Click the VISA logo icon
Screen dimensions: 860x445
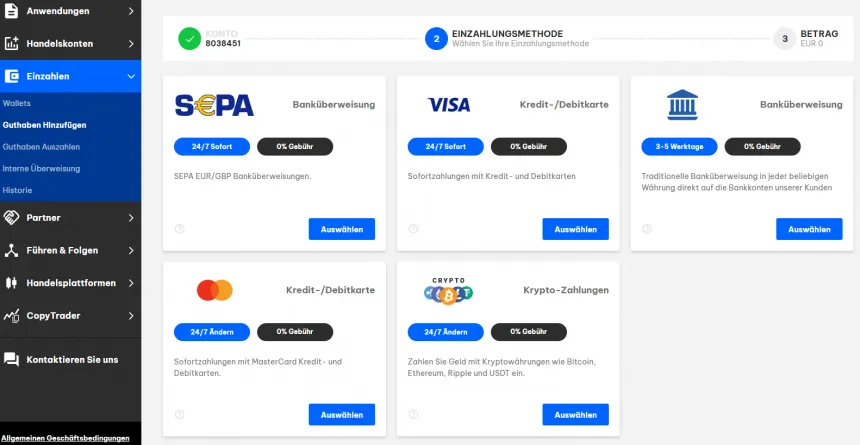[448, 105]
